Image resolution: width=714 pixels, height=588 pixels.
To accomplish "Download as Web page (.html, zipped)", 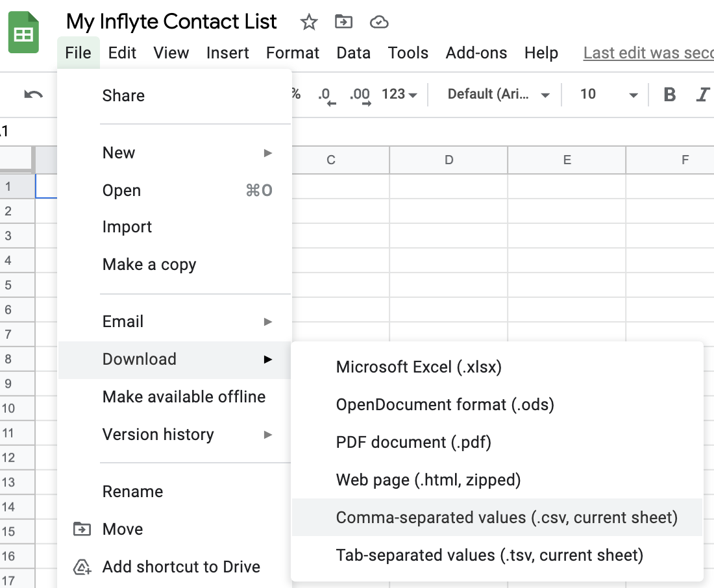I will [x=497, y=480].
